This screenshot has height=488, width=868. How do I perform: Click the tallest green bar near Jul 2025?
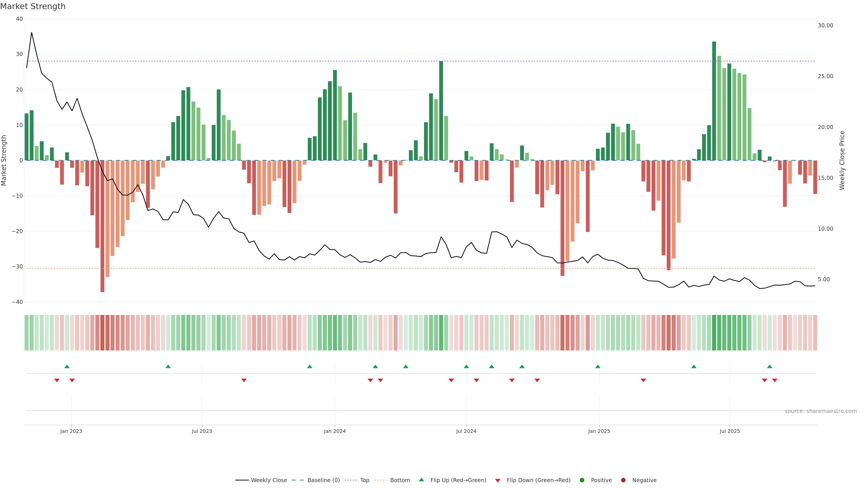click(x=714, y=101)
